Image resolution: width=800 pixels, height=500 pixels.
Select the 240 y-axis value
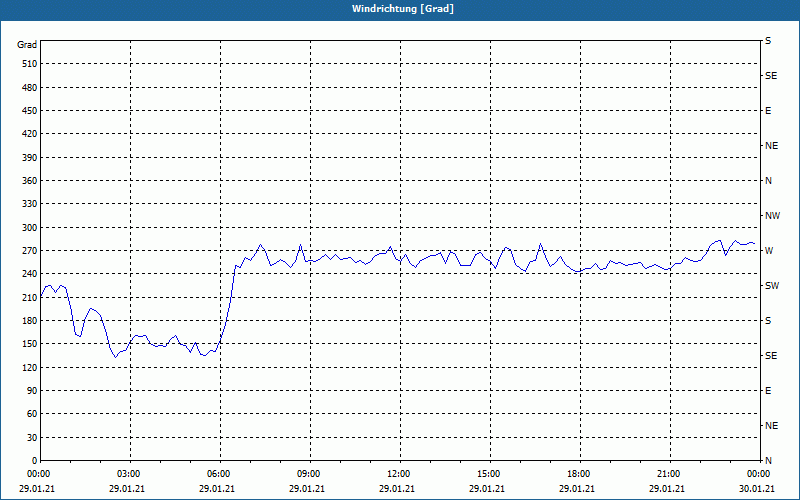pyautogui.click(x=30, y=274)
